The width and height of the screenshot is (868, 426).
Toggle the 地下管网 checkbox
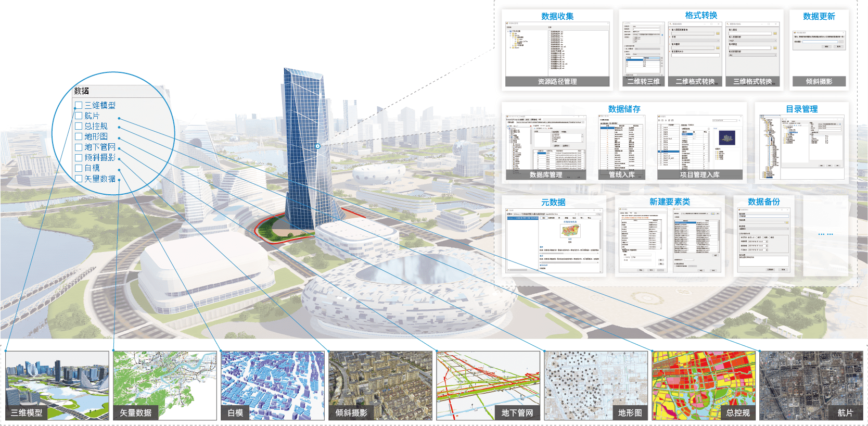(79, 147)
